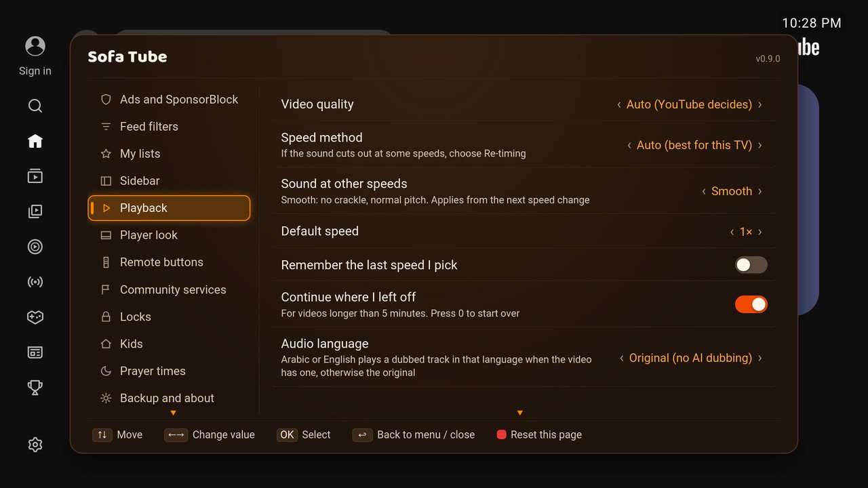Click the orange scroll-down arrow under settings list
This screenshot has height=488, width=868.
coord(520,413)
